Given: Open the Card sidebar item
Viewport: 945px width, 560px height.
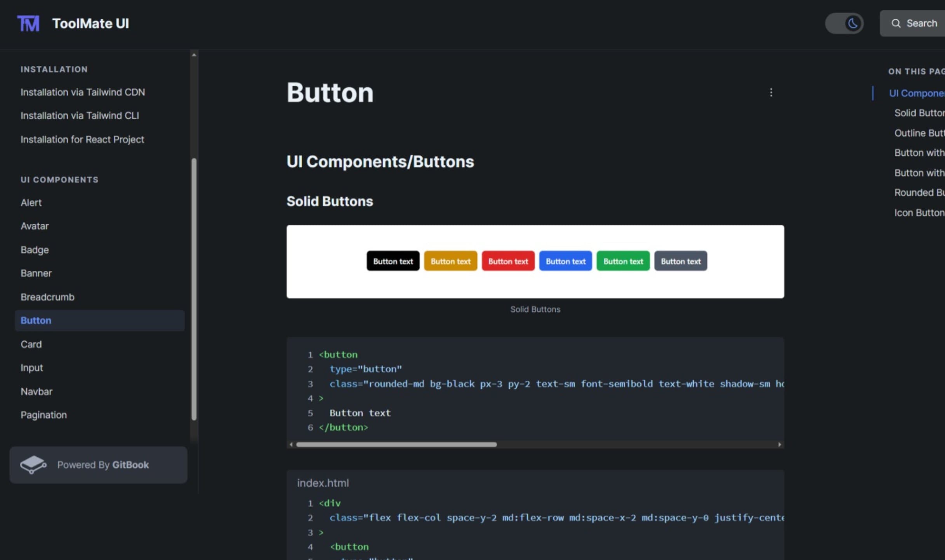Looking at the screenshot, I should click(31, 344).
